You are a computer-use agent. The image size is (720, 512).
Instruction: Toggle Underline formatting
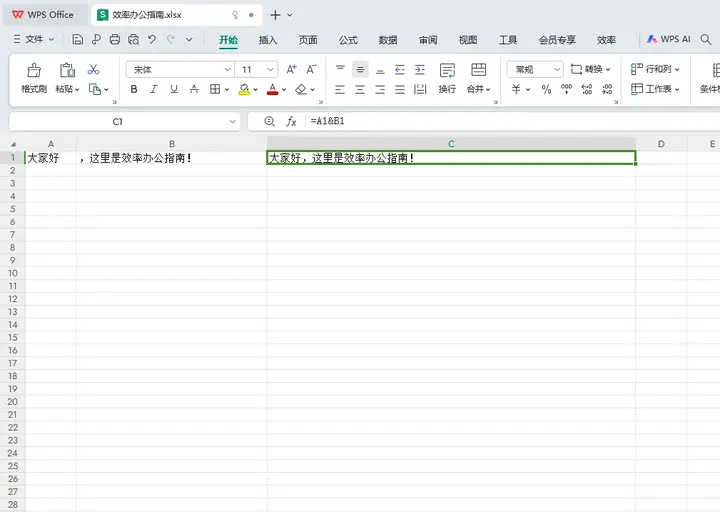[174, 89]
